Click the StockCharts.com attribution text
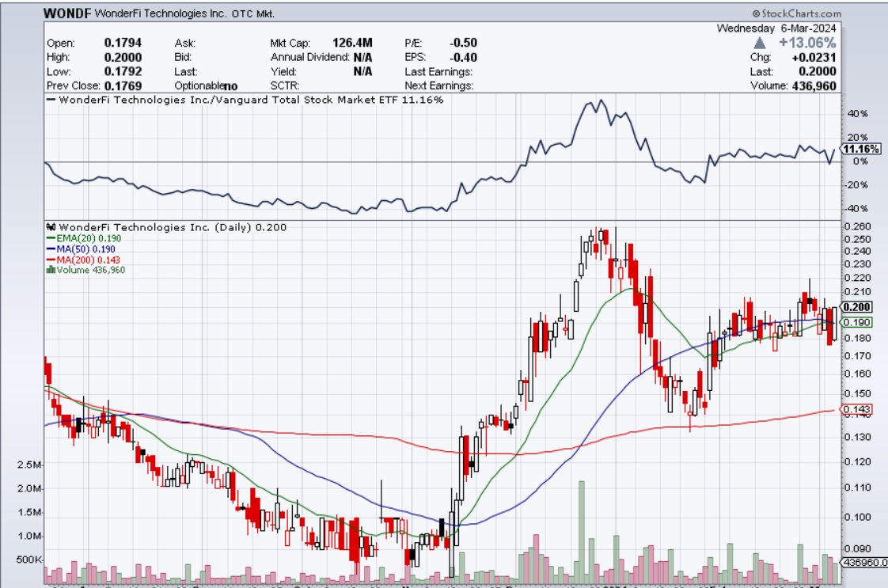Image resolution: width=888 pixels, height=588 pixels. point(797,13)
